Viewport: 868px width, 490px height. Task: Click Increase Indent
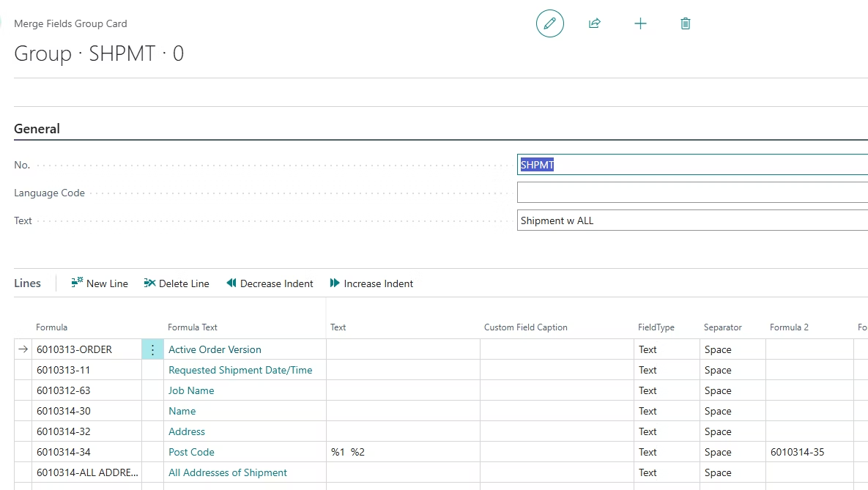[371, 283]
